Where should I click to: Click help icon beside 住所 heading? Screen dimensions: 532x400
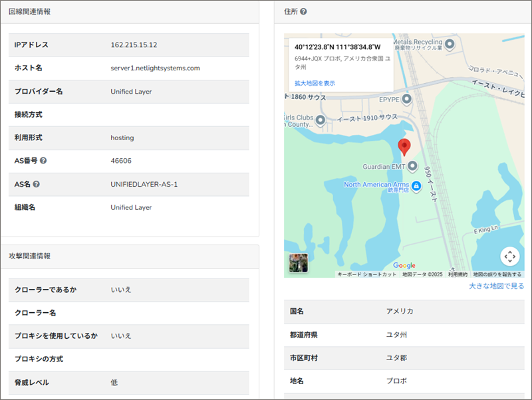point(303,12)
